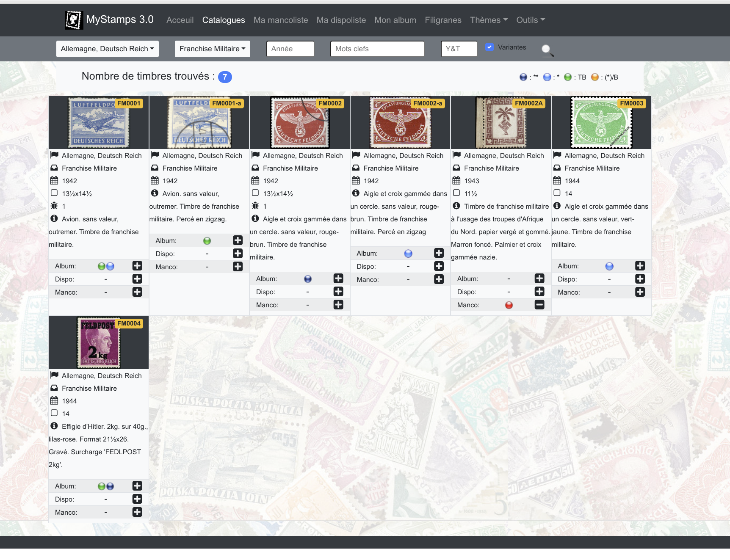The width and height of the screenshot is (730, 560).
Task: Click the red Manco ball on FM0002A
Action: (x=509, y=305)
